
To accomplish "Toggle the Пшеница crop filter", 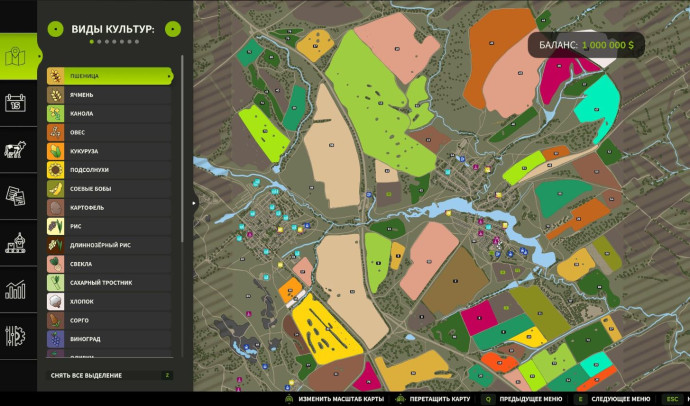I will [109, 76].
